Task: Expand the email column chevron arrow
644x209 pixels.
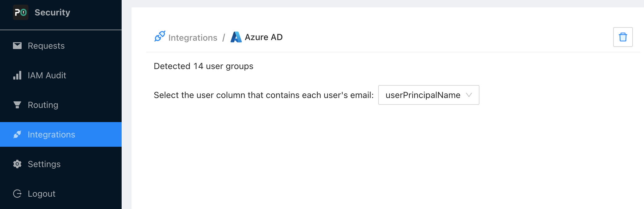Action: pos(469,95)
